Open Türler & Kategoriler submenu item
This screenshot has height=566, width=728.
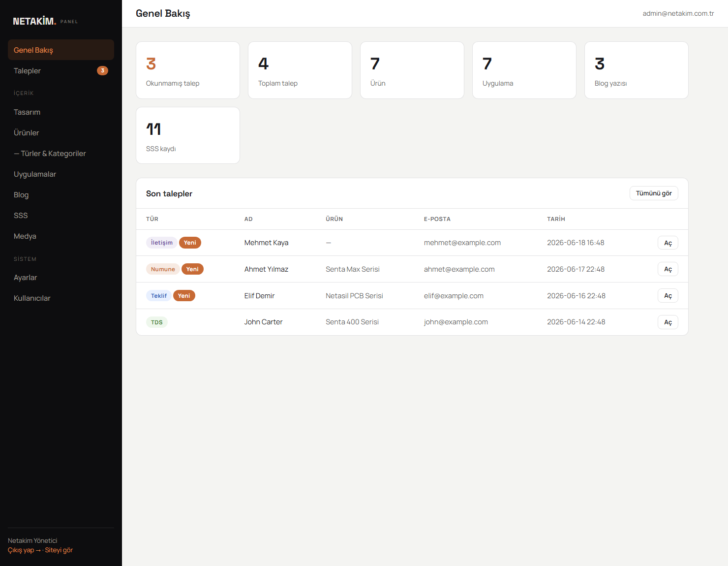point(61,154)
